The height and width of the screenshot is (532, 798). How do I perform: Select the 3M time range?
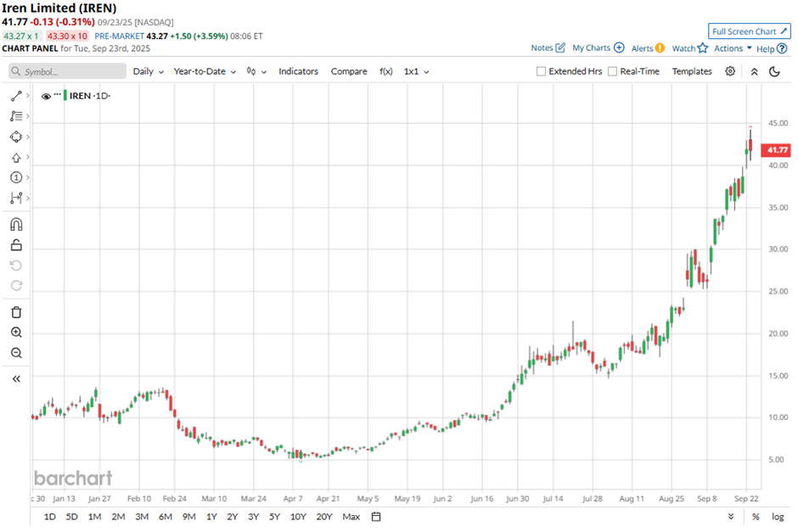pyautogui.click(x=142, y=517)
